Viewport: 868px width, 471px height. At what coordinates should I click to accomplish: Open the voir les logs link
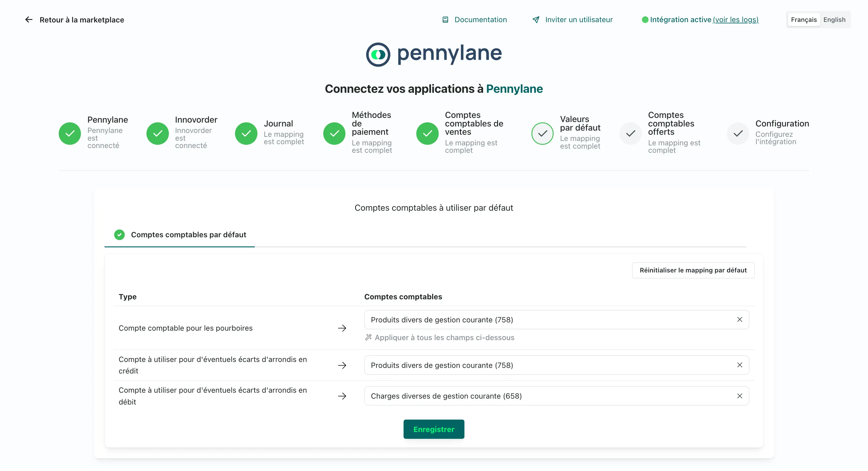click(x=736, y=20)
